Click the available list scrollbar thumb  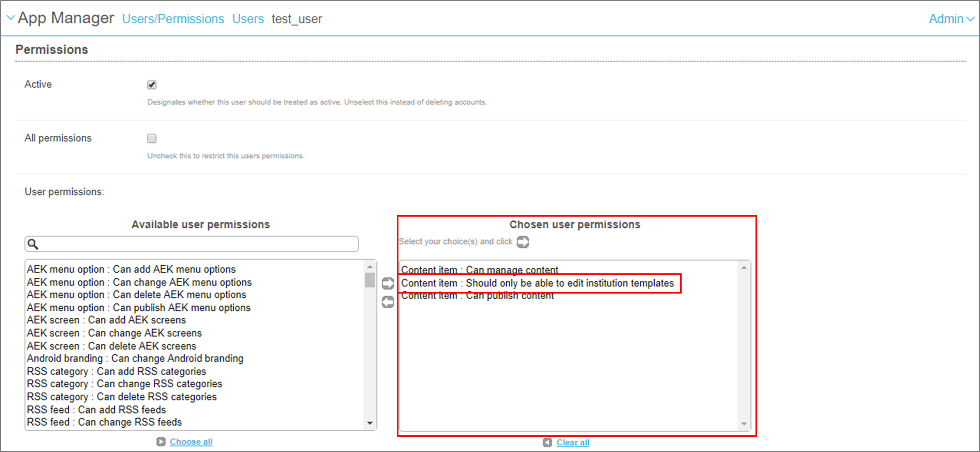click(370, 280)
